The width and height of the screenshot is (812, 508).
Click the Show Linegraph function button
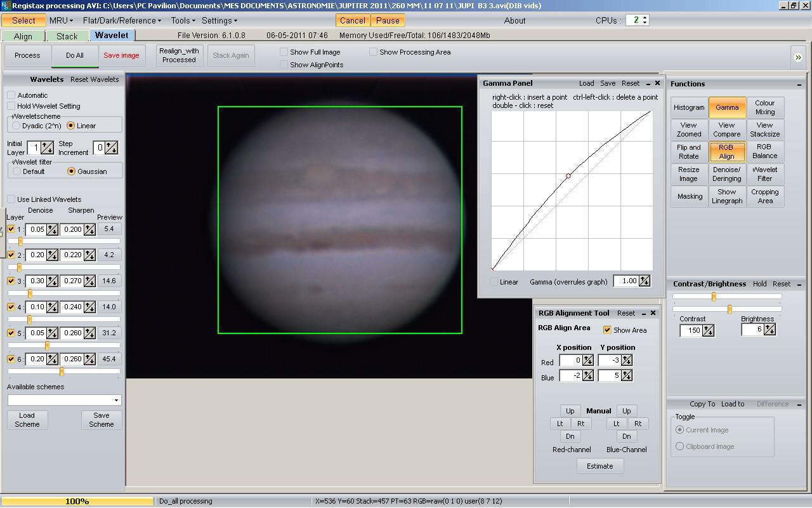pyautogui.click(x=726, y=196)
